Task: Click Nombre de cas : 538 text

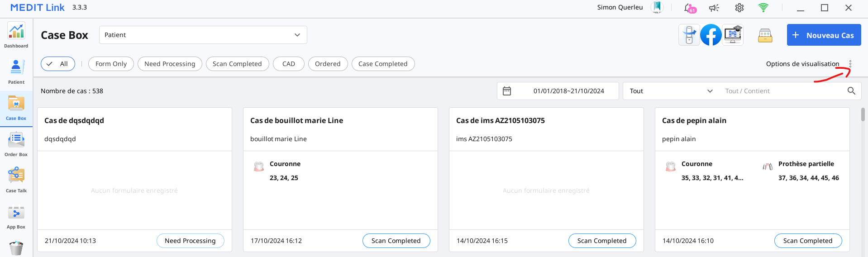Action: pos(72,91)
